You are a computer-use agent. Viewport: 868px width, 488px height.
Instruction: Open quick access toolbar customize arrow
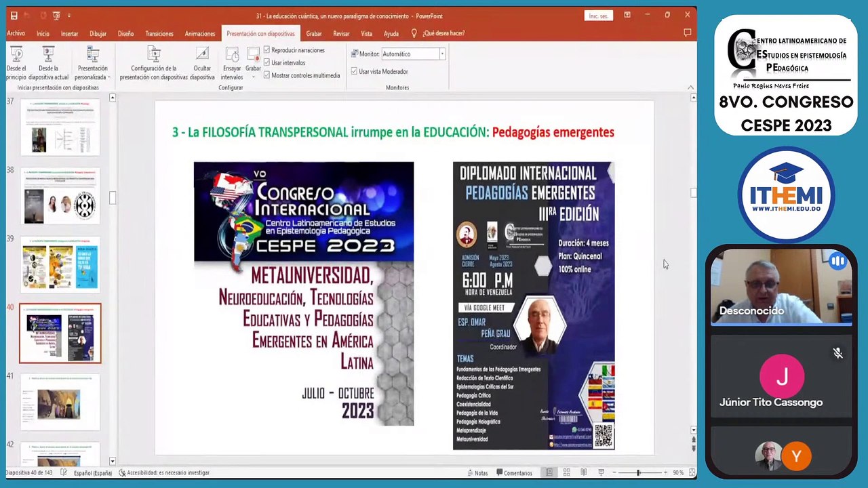pos(69,16)
